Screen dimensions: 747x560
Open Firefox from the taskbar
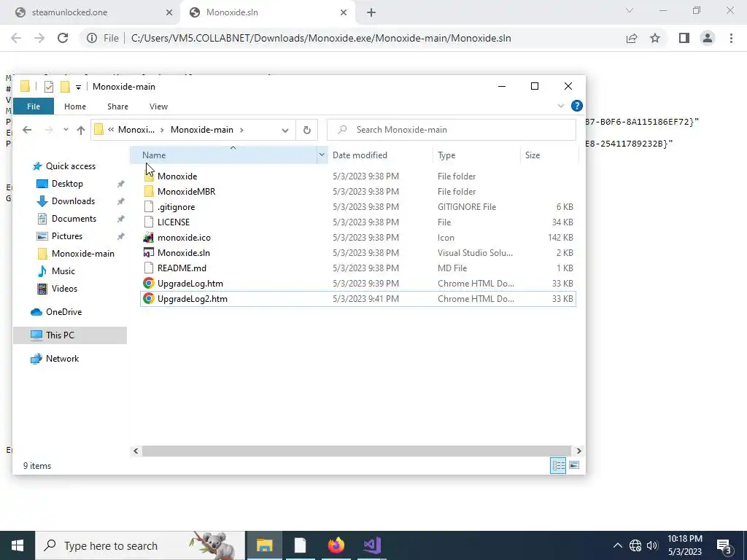336,545
